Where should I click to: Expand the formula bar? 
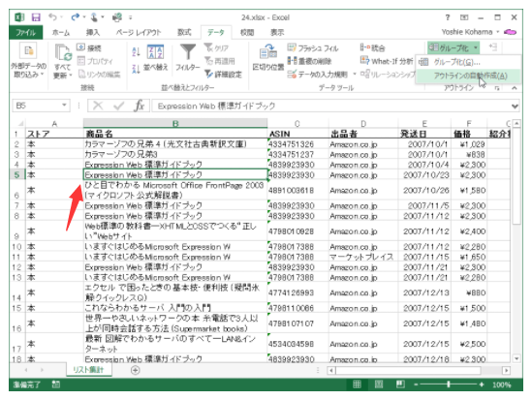(515, 107)
